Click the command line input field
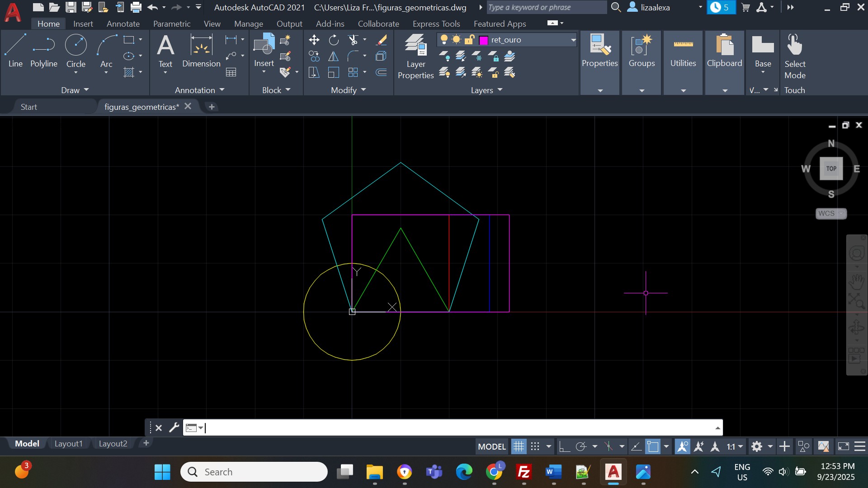This screenshot has width=868, height=488. tap(452, 428)
